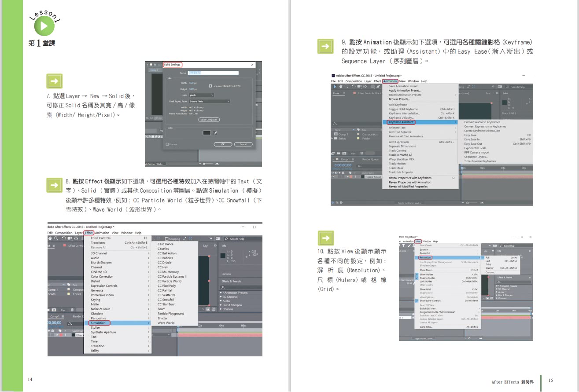Image resolution: width=579 pixels, height=392 pixels.
Task: Select the Type tool in View screenshot toolbar
Action: [x=403, y=245]
